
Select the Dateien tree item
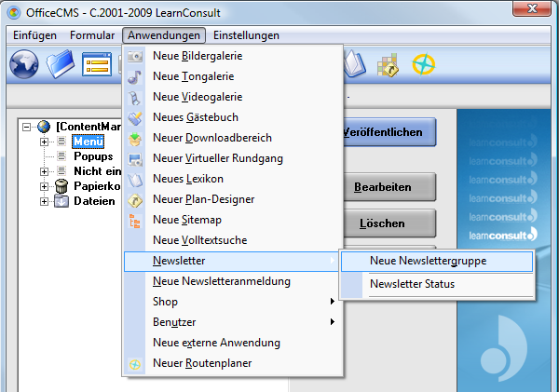point(94,201)
